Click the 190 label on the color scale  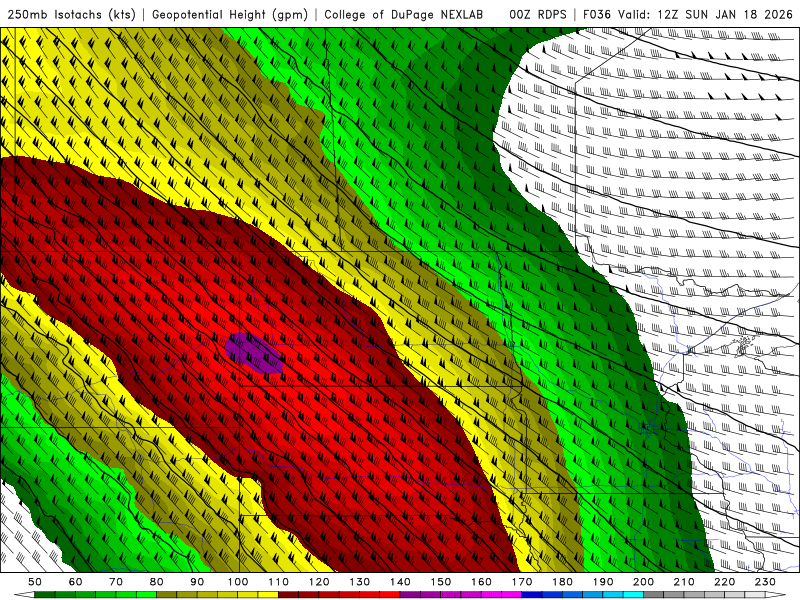(x=603, y=582)
